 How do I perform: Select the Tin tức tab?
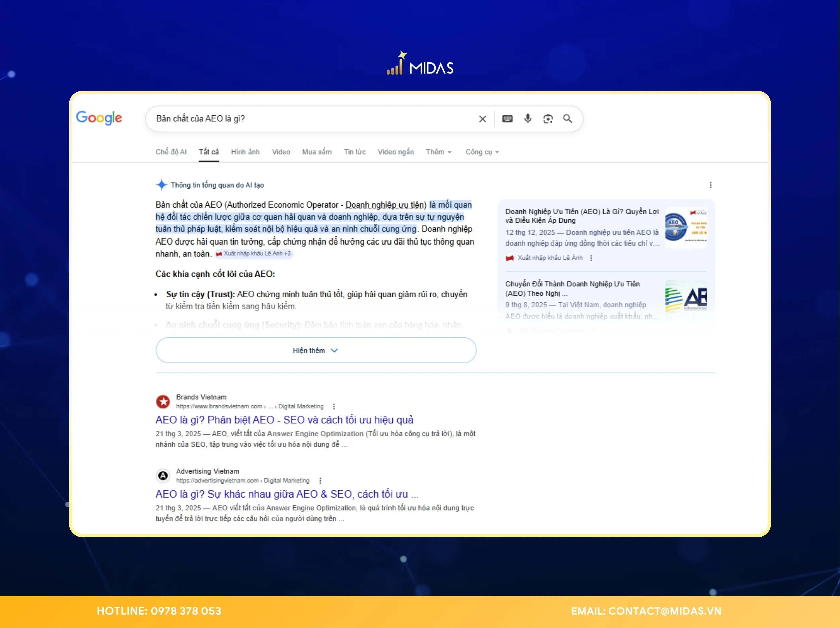click(354, 152)
